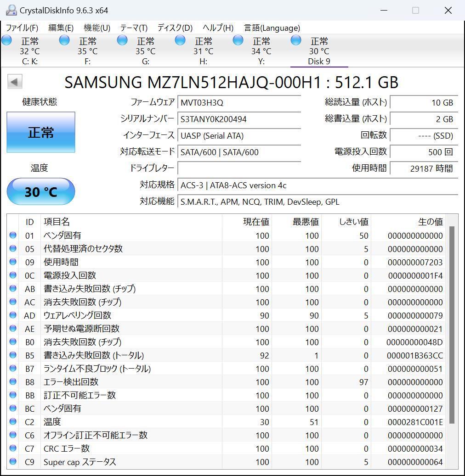The height and width of the screenshot is (476, 465).
Task: Click the power on count 500 回
Action: tap(424, 152)
